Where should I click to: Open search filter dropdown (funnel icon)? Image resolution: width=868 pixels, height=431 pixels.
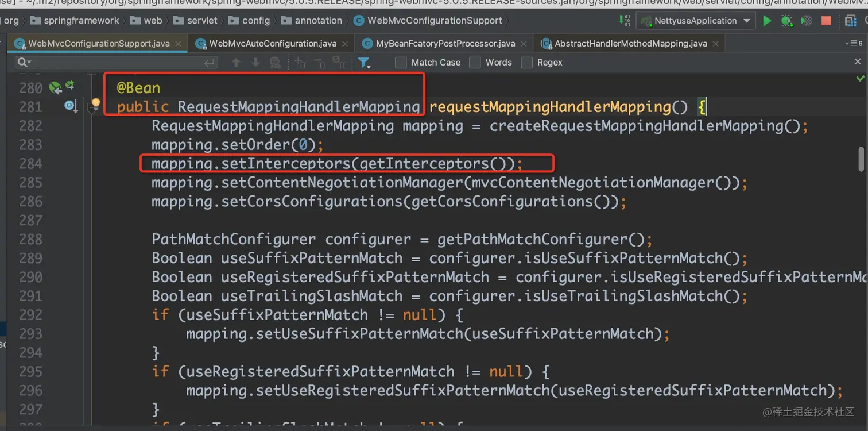[364, 63]
